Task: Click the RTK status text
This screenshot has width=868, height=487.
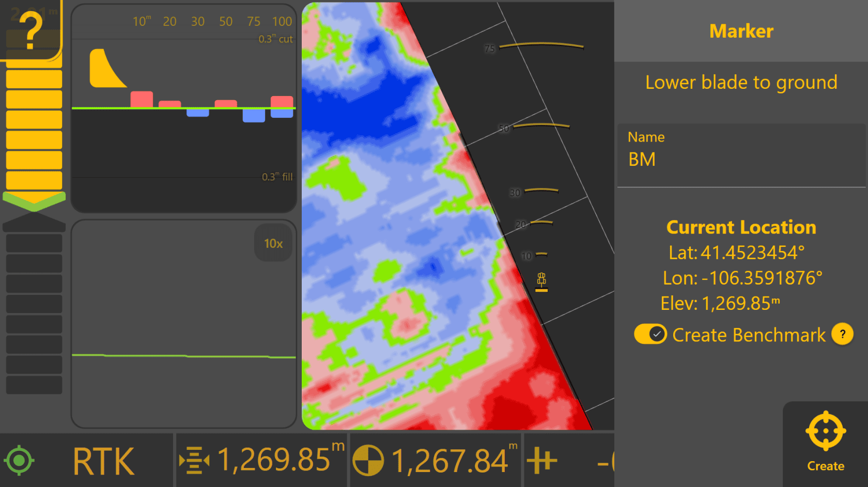Action: click(x=103, y=461)
